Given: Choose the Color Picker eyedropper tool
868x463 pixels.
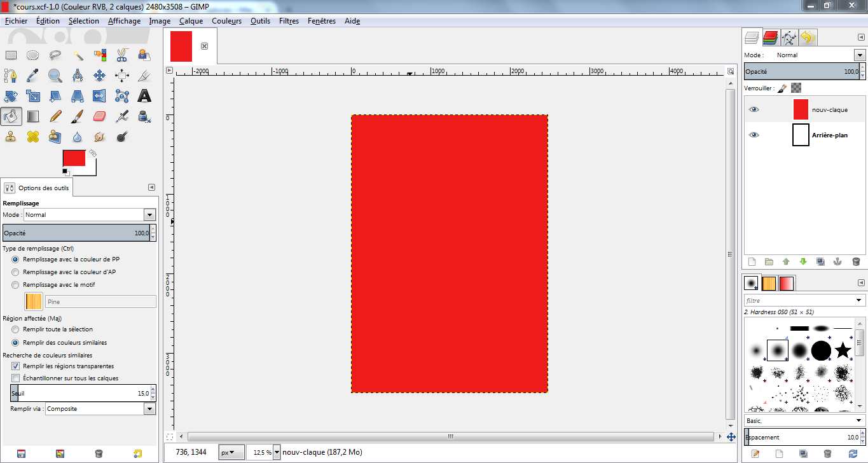Looking at the screenshot, I should pyautogui.click(x=33, y=76).
